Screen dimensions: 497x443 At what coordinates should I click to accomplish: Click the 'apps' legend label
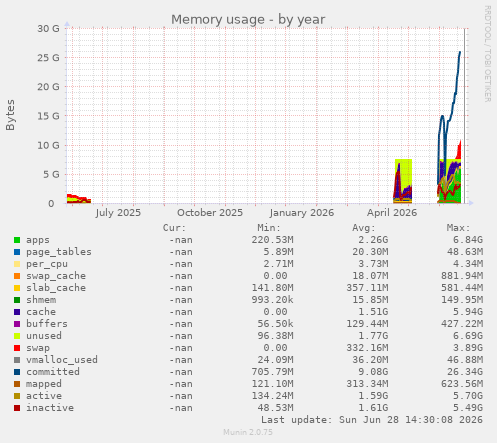38,240
